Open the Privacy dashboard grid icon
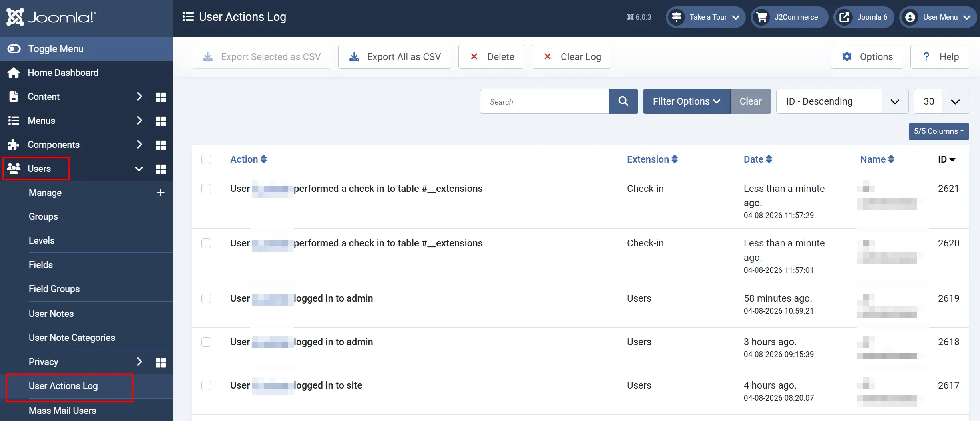 [161, 363]
